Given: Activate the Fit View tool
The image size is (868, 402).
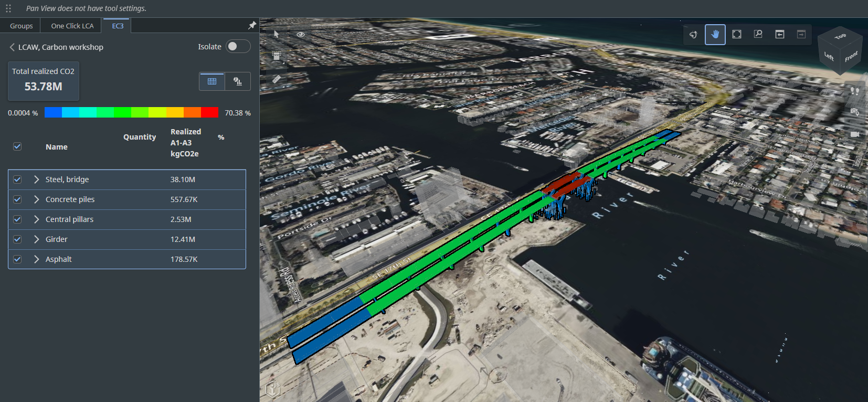Looking at the screenshot, I should coord(736,35).
